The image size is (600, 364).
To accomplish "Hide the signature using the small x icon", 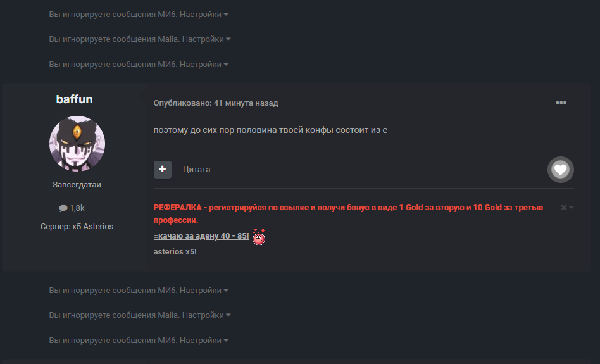I will (564, 208).
